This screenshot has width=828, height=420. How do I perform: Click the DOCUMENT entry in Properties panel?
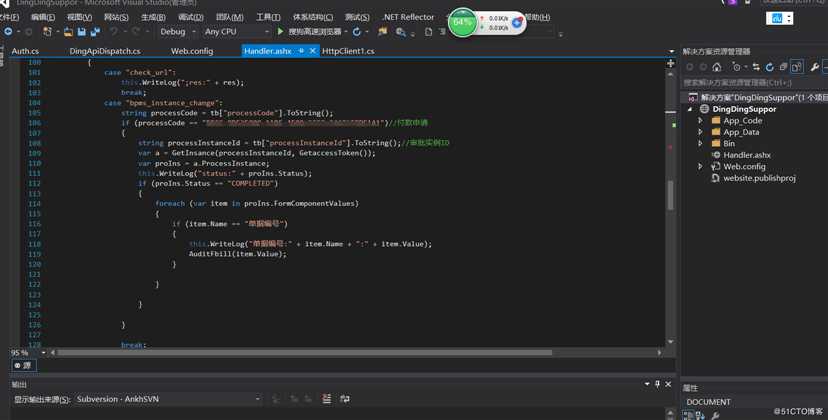point(708,402)
